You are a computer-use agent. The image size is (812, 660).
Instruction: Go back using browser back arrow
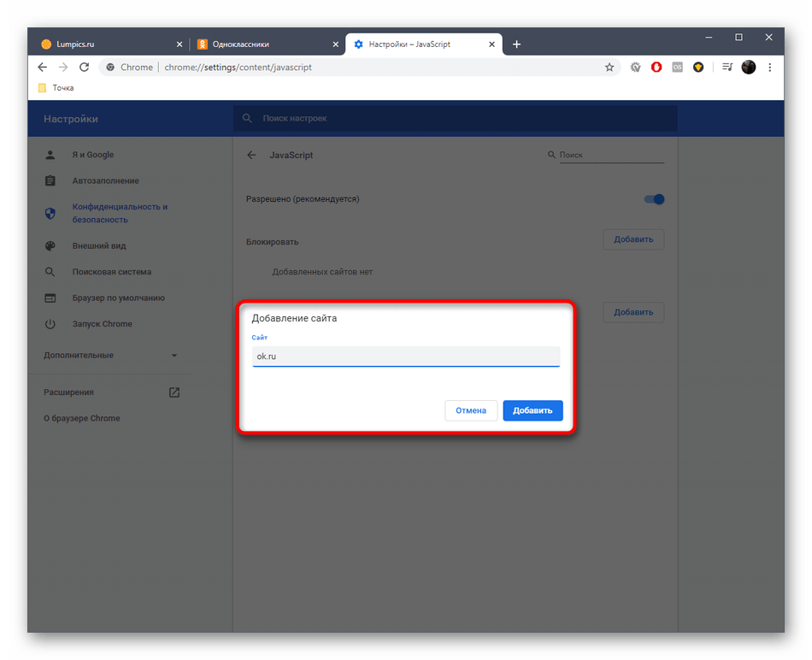(x=43, y=68)
